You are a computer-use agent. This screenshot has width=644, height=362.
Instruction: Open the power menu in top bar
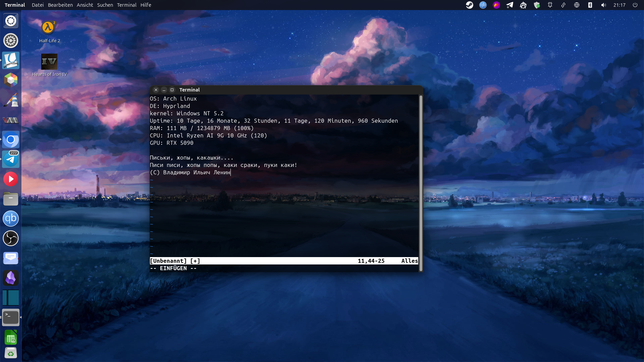pyautogui.click(x=635, y=5)
